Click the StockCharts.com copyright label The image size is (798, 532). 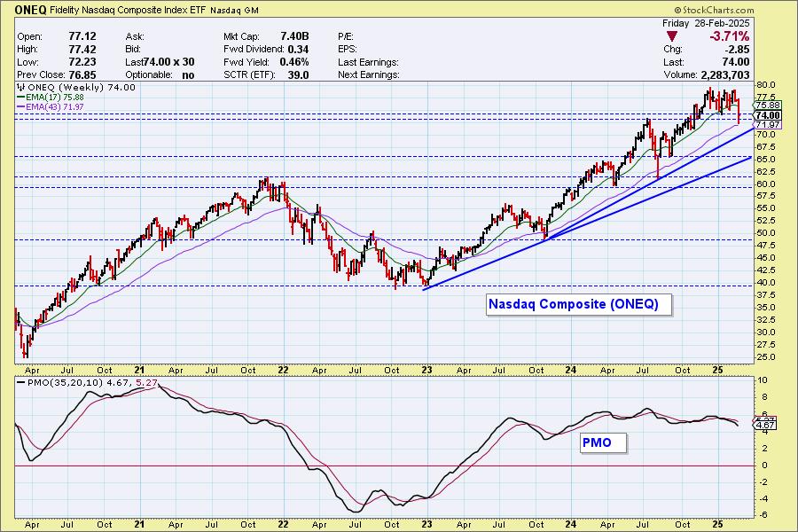[x=714, y=10]
